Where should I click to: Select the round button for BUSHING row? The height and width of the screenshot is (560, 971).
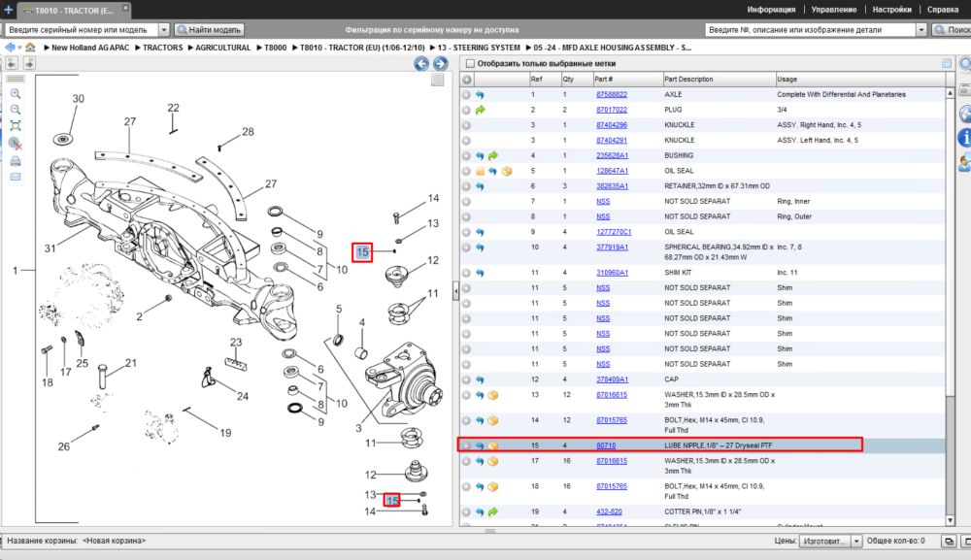coord(466,156)
